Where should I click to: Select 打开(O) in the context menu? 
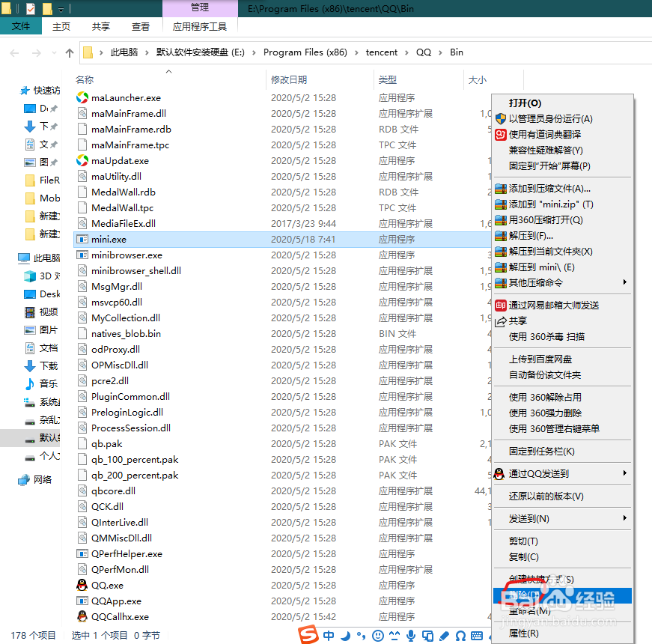click(x=563, y=103)
